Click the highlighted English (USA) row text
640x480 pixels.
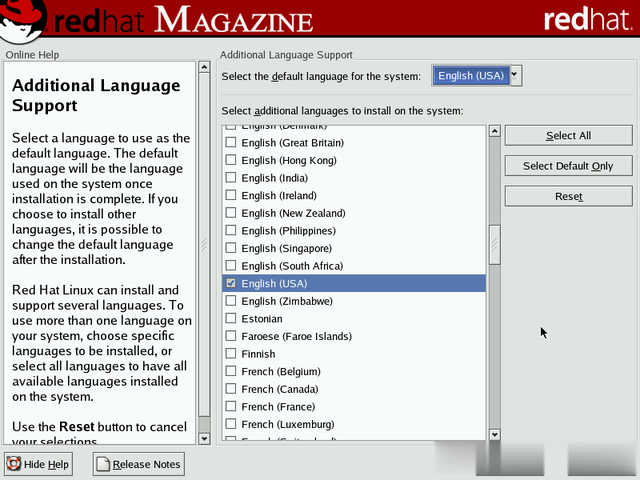(x=274, y=284)
